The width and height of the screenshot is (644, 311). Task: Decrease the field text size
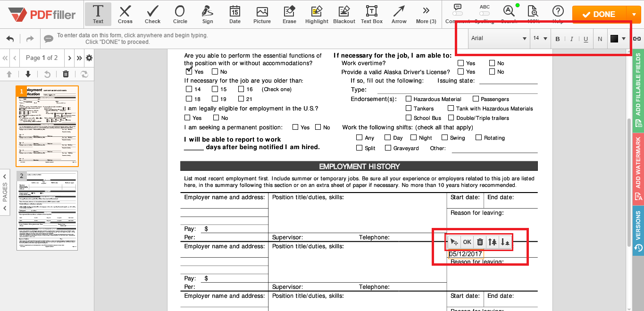505,242
